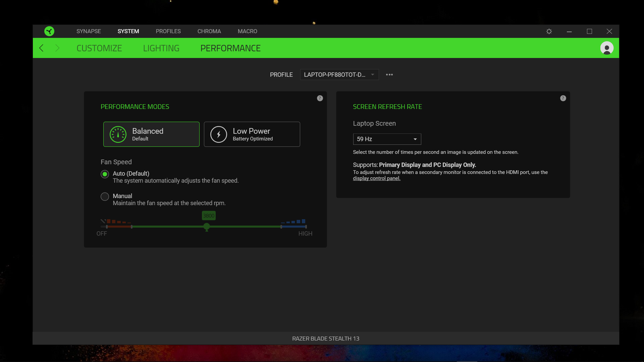Follow the display control panel link

pyautogui.click(x=376, y=178)
